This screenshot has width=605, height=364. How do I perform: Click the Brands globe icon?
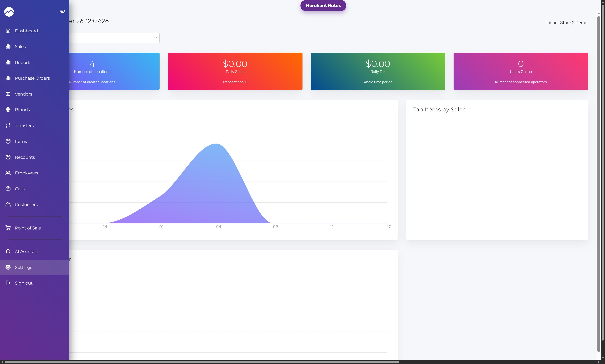[8, 110]
